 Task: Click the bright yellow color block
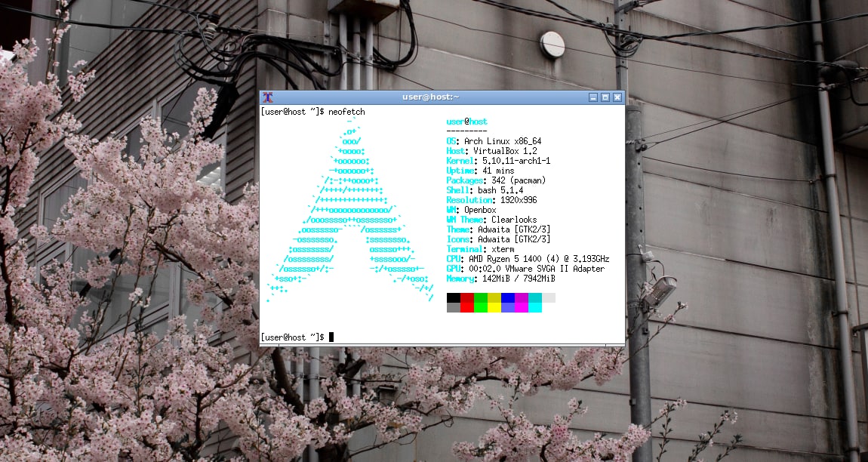point(494,307)
